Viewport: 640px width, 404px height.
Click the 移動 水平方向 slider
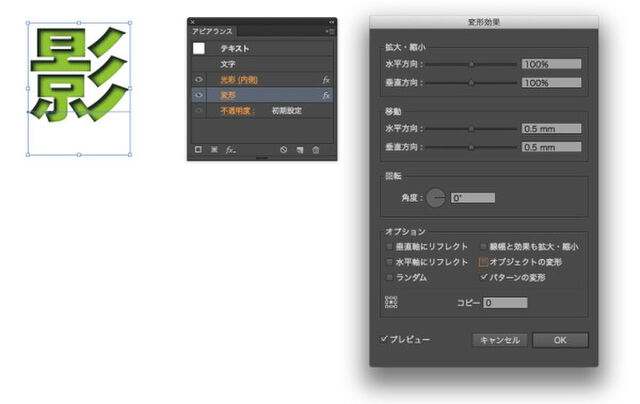tap(471, 129)
